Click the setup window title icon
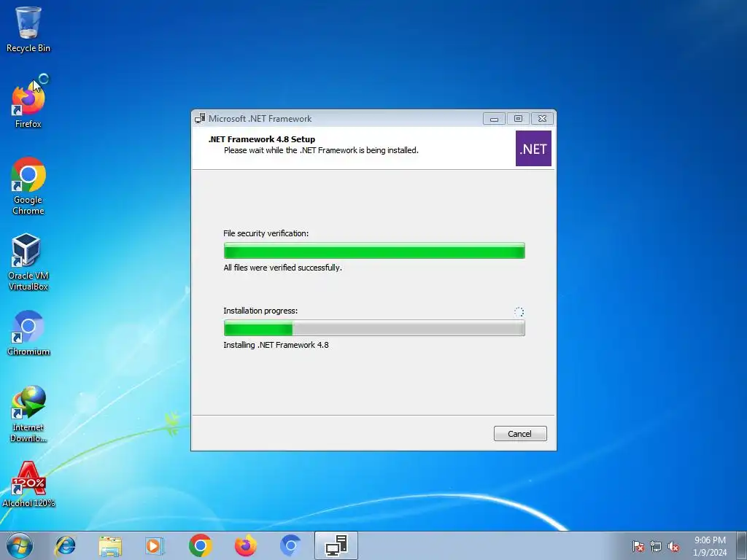This screenshot has width=747, height=560. coord(200,119)
